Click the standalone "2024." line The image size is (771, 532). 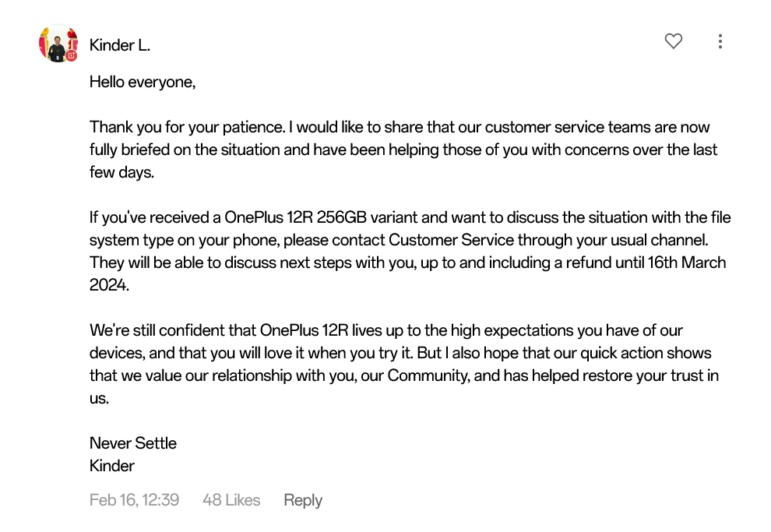(x=109, y=285)
